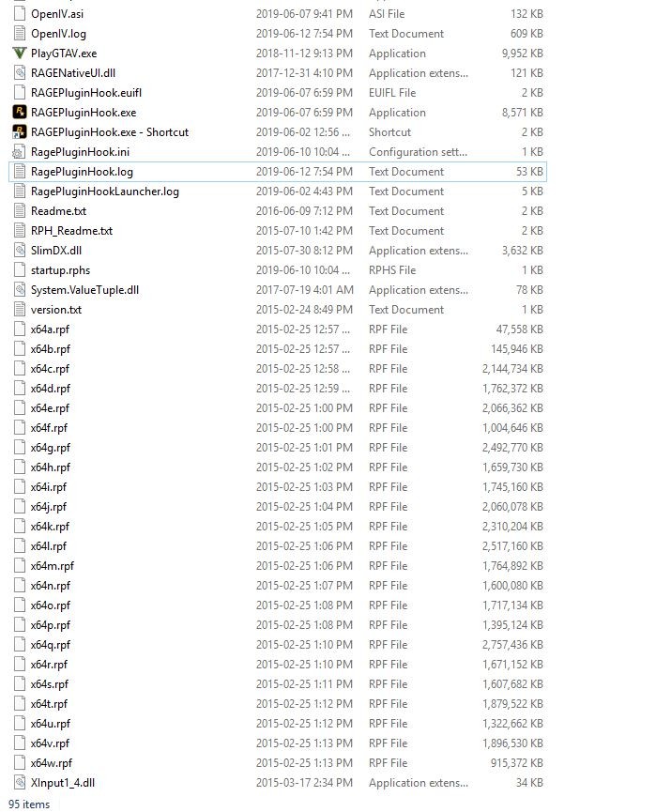The image size is (671, 812).
Task: Select the RagePluginHook.ini file name
Action: click(81, 152)
